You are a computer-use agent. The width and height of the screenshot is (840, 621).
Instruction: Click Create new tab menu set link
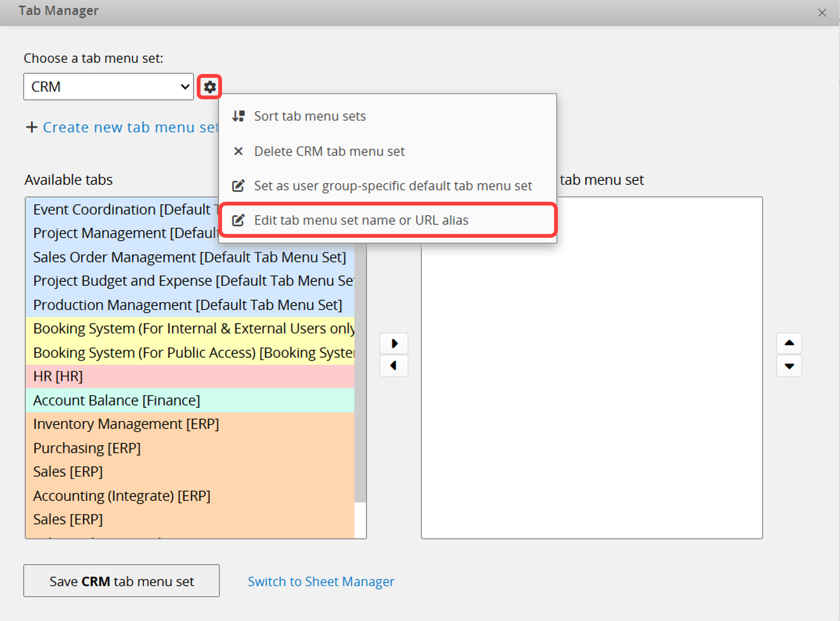[x=130, y=128]
